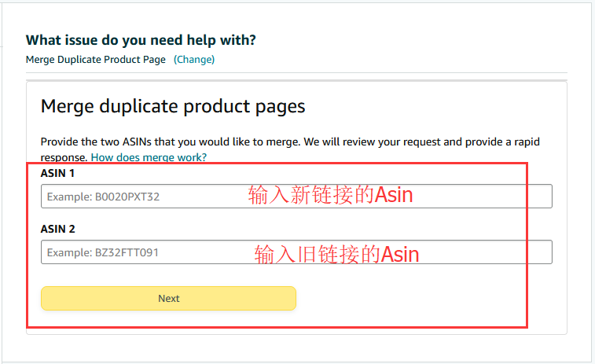Image resolution: width=595 pixels, height=364 pixels.
Task: Click the 'ASIN 1' label
Action: click(x=57, y=173)
